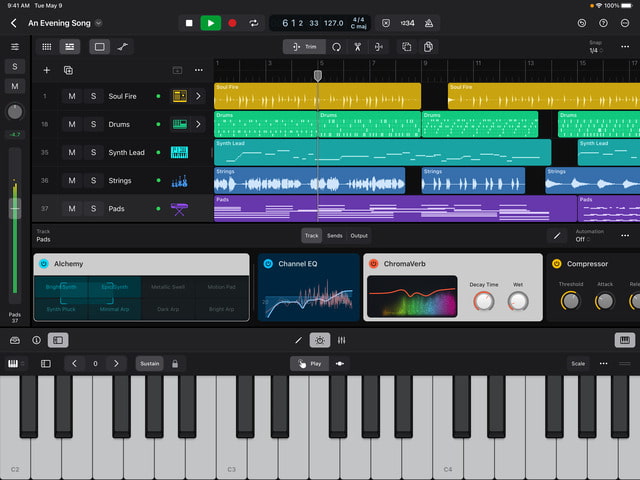
Task: Open the An Evening Song project dropdown
Action: (99, 22)
